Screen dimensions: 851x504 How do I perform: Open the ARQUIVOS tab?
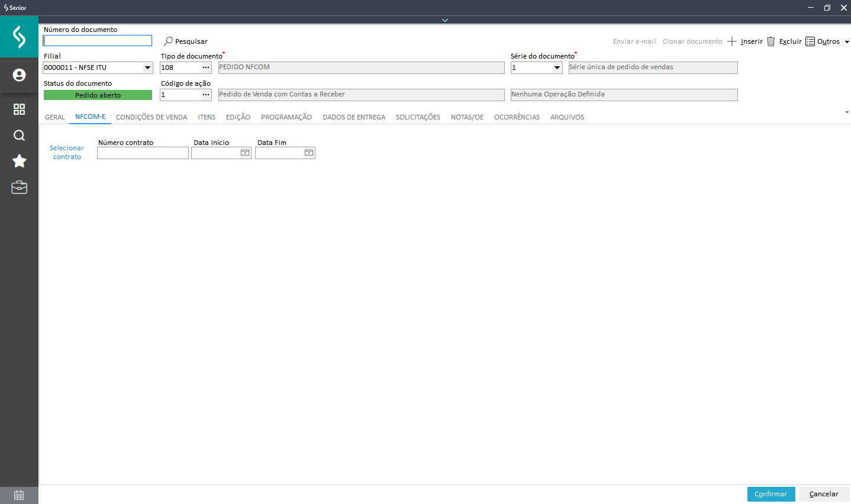point(567,117)
